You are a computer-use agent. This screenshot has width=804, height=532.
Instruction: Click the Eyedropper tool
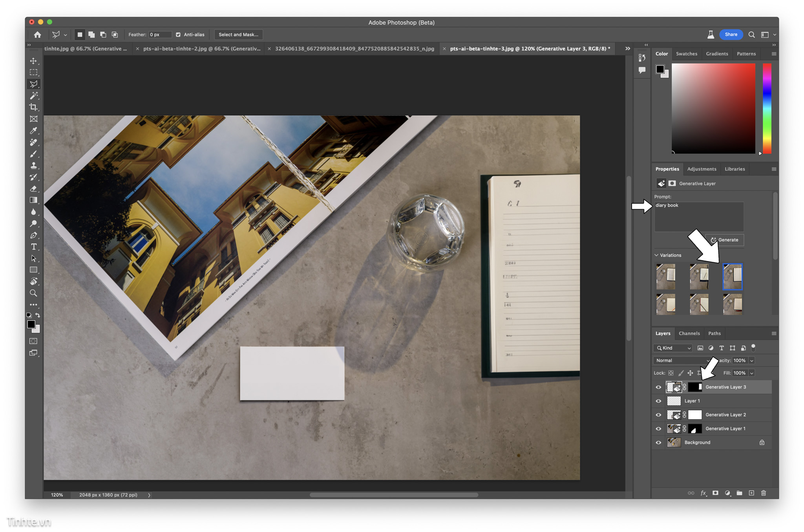coord(33,131)
